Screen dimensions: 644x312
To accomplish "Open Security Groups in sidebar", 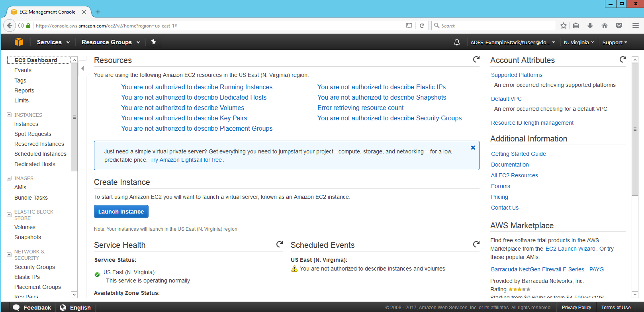I will pyautogui.click(x=35, y=267).
